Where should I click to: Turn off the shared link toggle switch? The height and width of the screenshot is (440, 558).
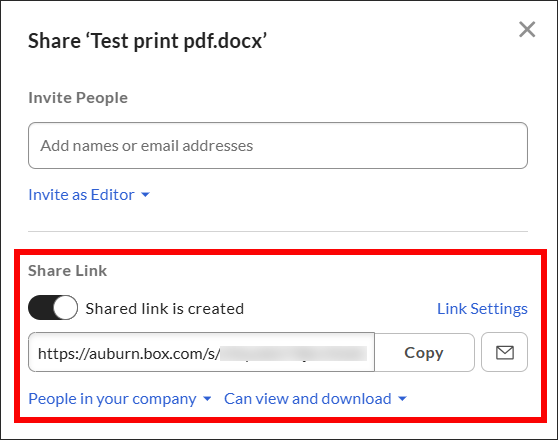click(53, 308)
